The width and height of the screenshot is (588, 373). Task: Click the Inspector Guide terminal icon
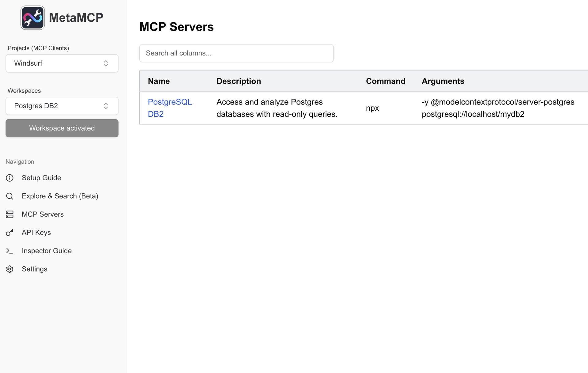10,251
